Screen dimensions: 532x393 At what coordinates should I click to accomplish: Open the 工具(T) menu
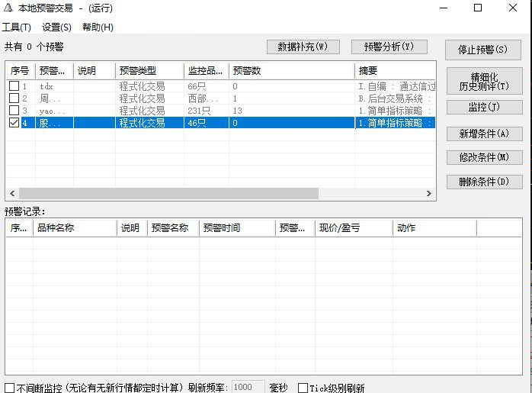(16, 27)
